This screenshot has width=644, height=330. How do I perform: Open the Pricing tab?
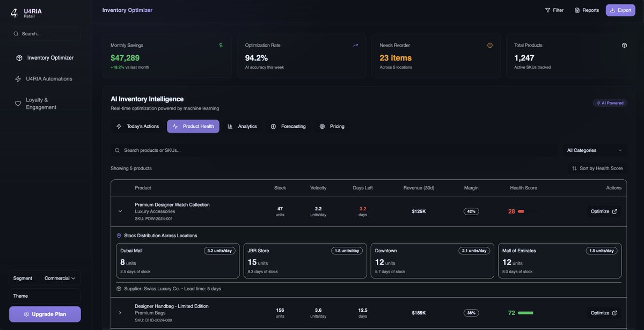(332, 127)
